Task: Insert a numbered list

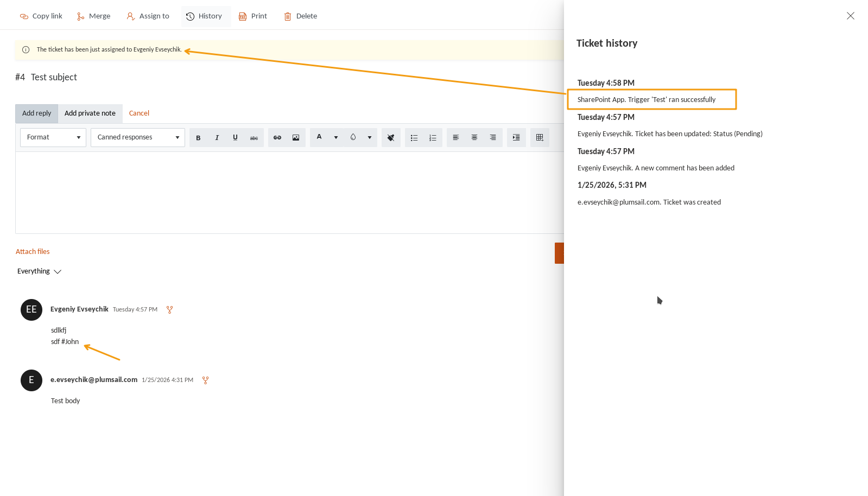Action: click(433, 138)
